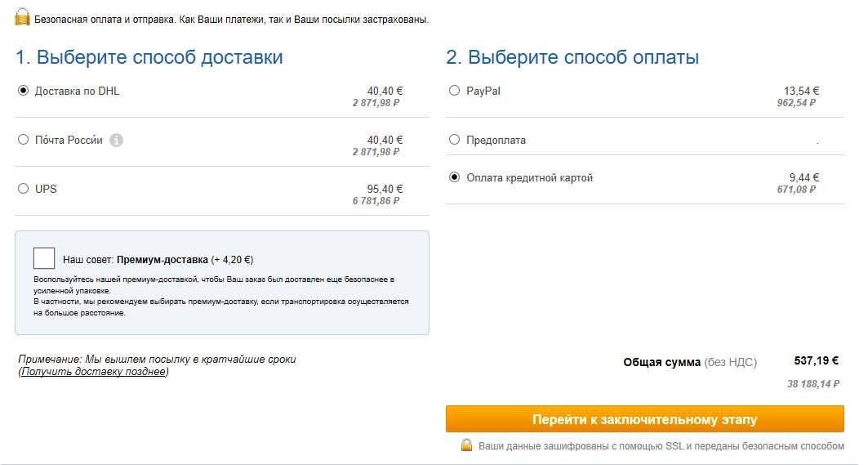Select the Доставка по DHL radio button
Screen dimensions: 868x465
(23, 91)
